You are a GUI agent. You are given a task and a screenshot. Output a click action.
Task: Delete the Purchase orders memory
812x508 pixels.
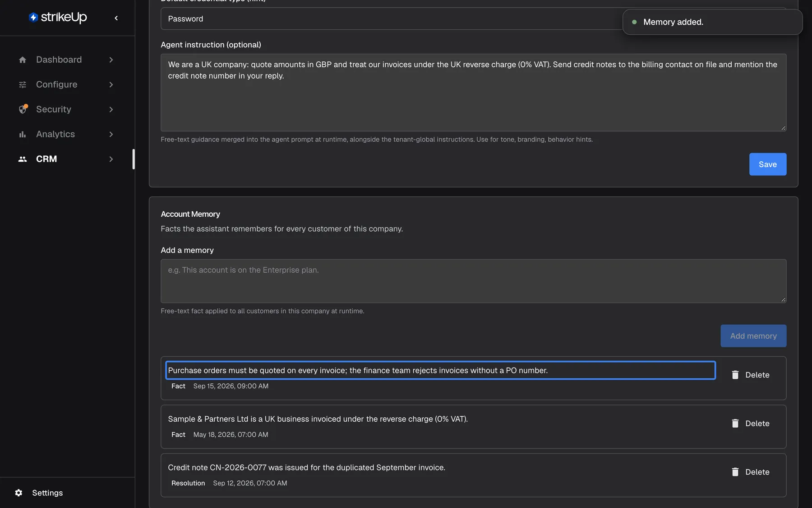click(x=751, y=375)
